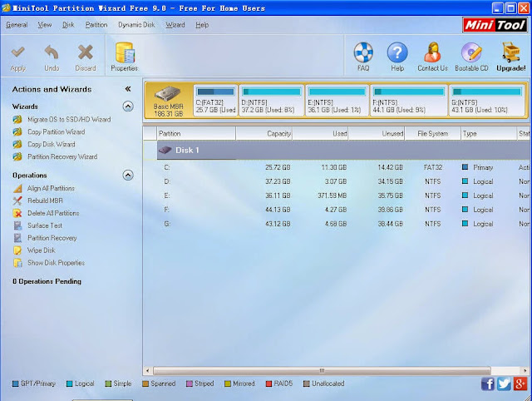Image resolution: width=532 pixels, height=401 pixels.
Task: Click the Contact Us icon
Action: pyautogui.click(x=432, y=52)
